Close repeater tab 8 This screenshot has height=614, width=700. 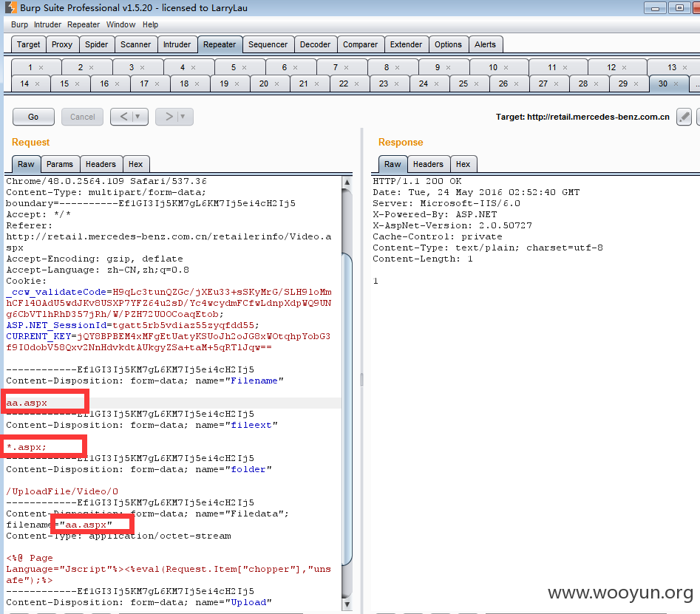pos(398,67)
